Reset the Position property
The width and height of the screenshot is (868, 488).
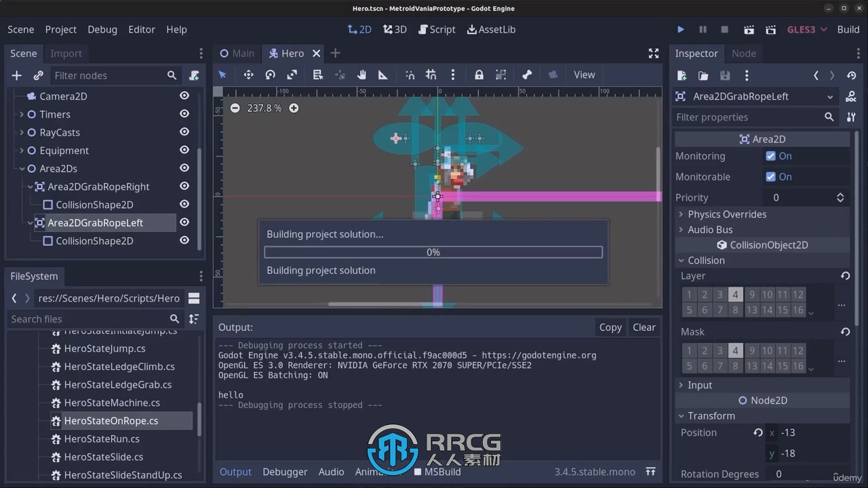[x=758, y=432]
